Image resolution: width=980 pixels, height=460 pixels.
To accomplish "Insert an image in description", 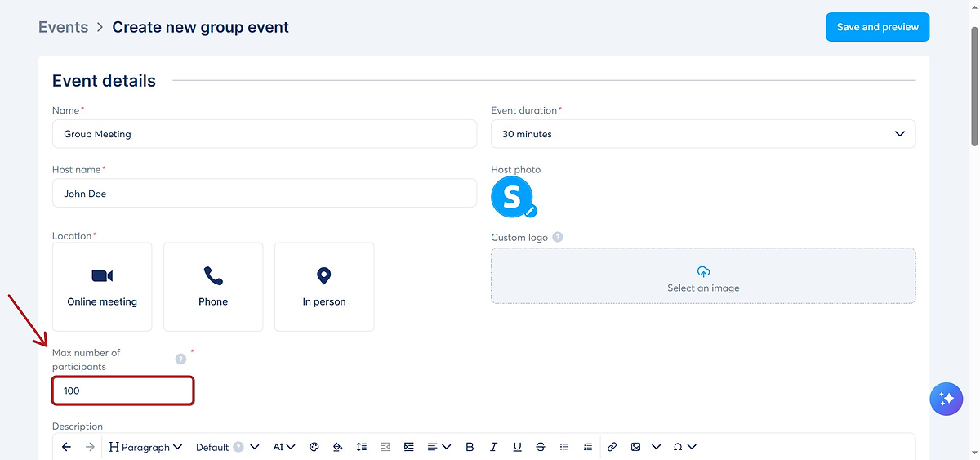I will coord(635,447).
